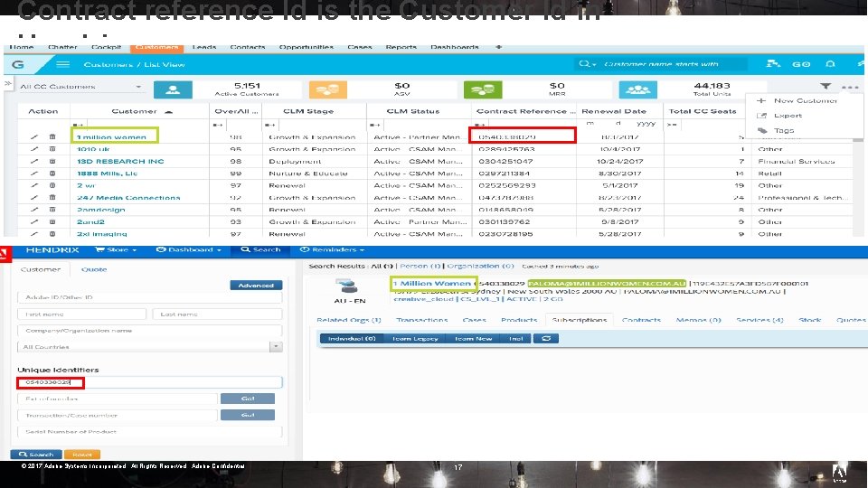868x488 pixels.
Task: Click the Advanced button in search panel
Action: coord(256,285)
